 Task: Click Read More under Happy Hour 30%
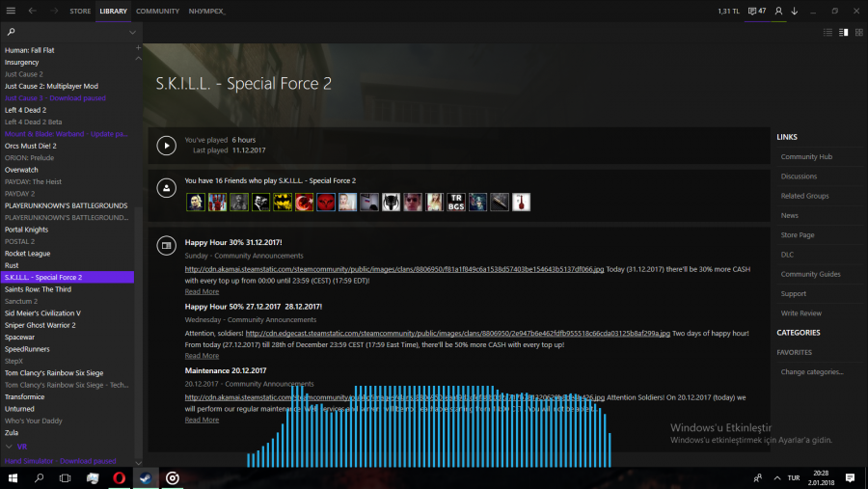coord(202,291)
